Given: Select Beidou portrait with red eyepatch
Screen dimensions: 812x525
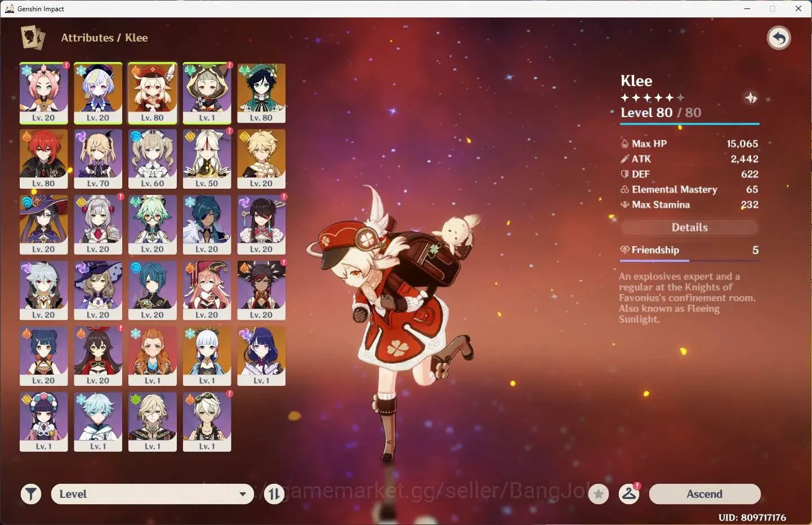Looking at the screenshot, I should [x=261, y=225].
